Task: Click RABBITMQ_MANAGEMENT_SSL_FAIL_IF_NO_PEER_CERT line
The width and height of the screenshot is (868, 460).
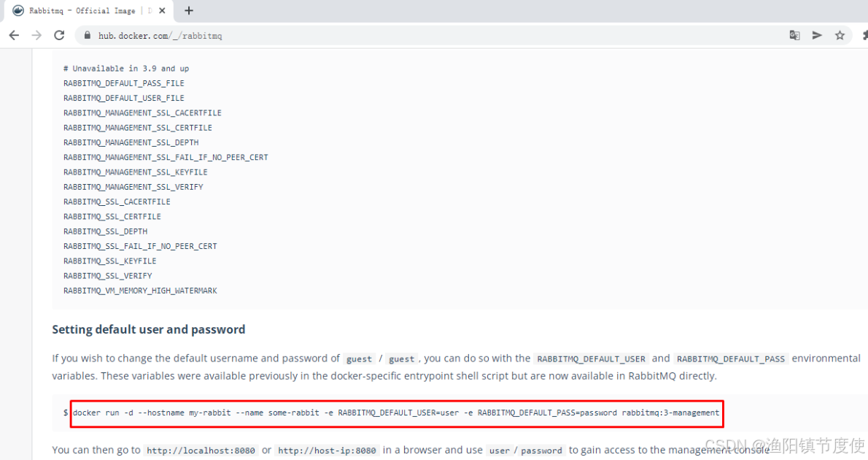Action: click(166, 158)
